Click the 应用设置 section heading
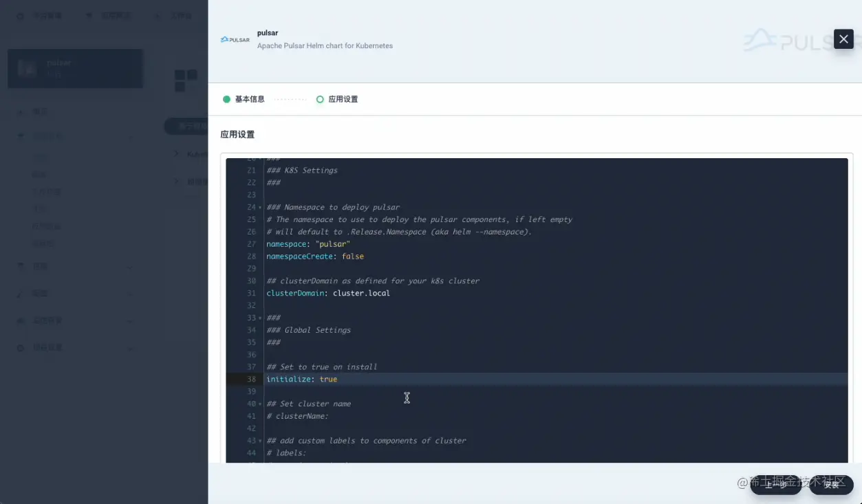 tap(237, 135)
